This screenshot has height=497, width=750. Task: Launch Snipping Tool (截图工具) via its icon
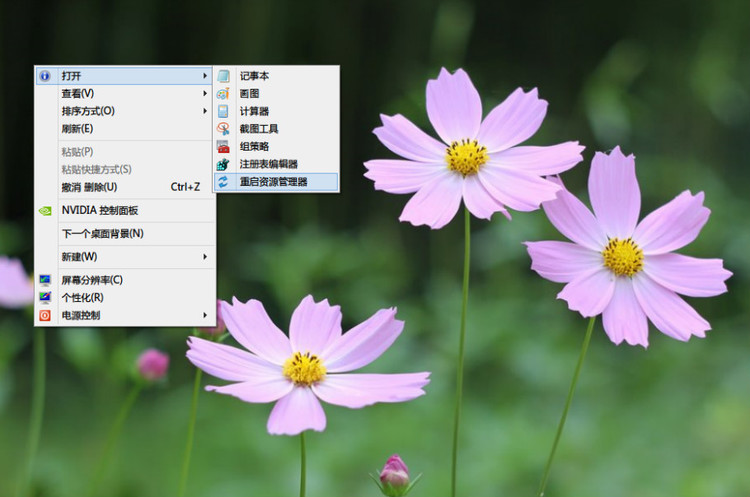[223, 129]
